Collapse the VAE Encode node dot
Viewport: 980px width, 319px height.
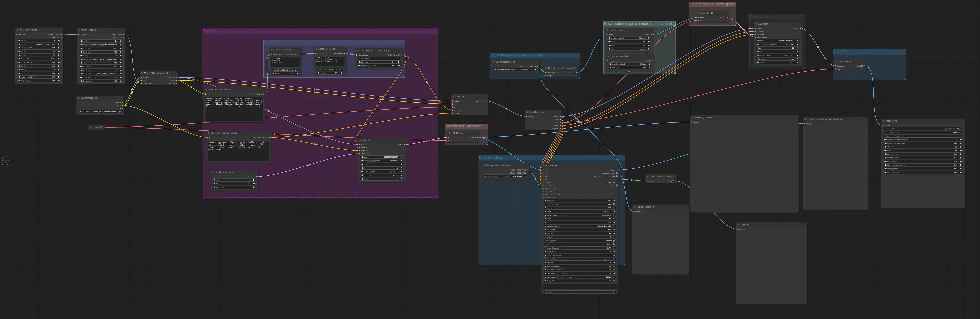(699, 13)
